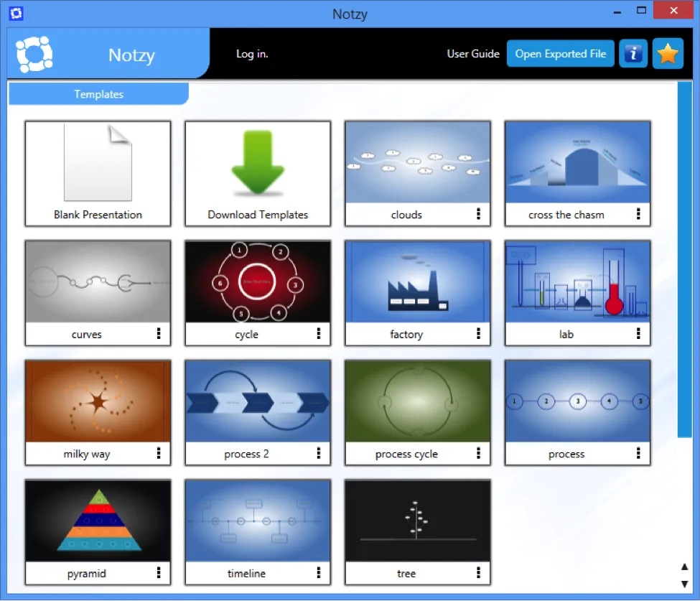This screenshot has width=700, height=601.
Task: Click the Open Exported File button
Action: [x=561, y=54]
